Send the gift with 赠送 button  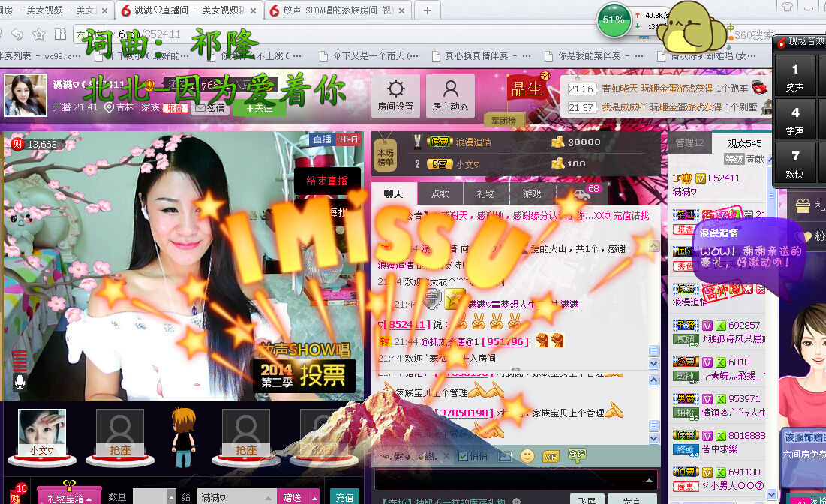click(x=293, y=497)
